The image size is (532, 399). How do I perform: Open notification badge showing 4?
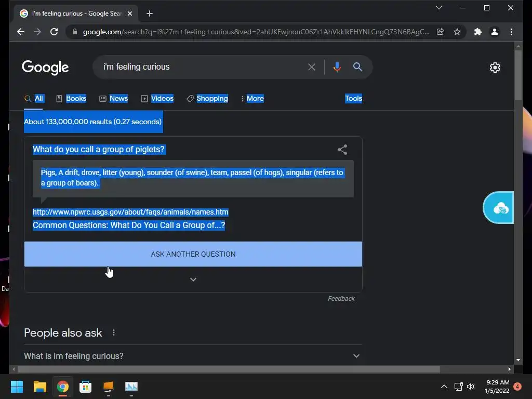517,387
